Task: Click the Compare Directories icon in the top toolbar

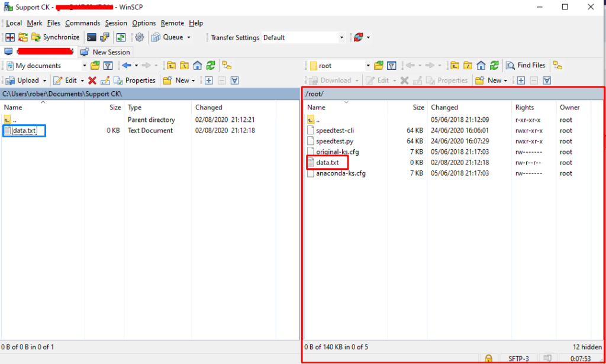Action: tap(10, 37)
